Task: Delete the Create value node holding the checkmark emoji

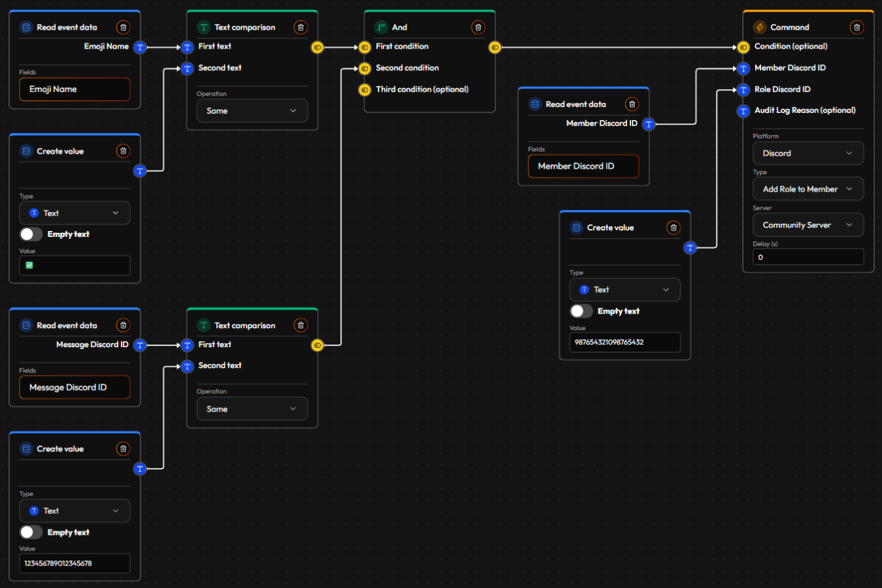Action: click(123, 151)
